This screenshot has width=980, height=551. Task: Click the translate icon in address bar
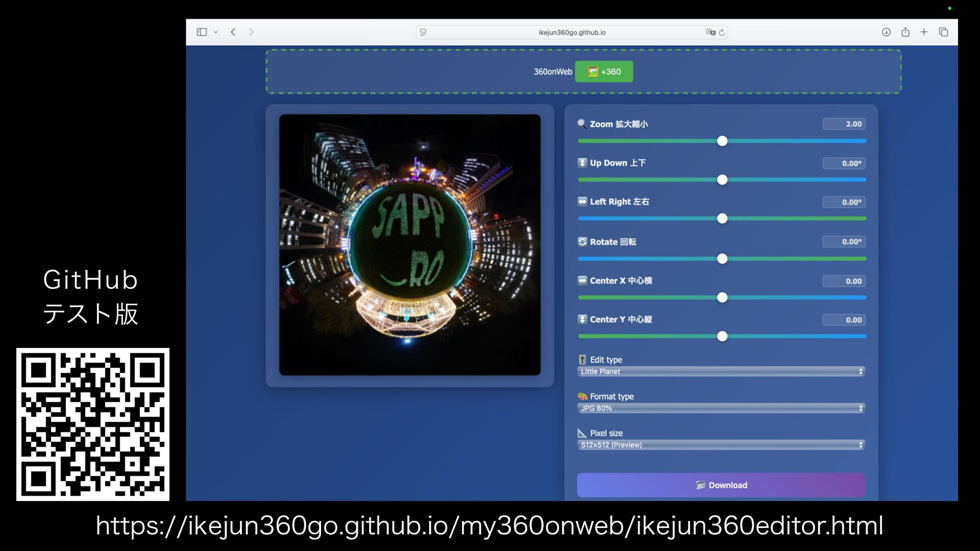pos(710,32)
